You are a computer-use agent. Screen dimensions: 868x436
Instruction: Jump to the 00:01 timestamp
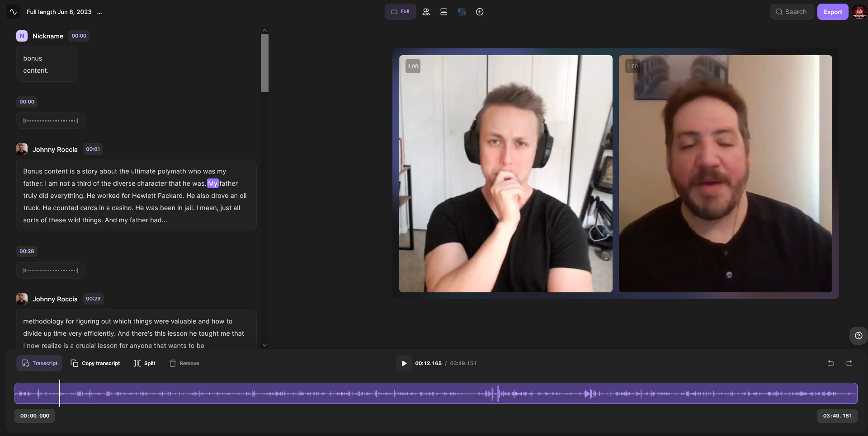(93, 149)
